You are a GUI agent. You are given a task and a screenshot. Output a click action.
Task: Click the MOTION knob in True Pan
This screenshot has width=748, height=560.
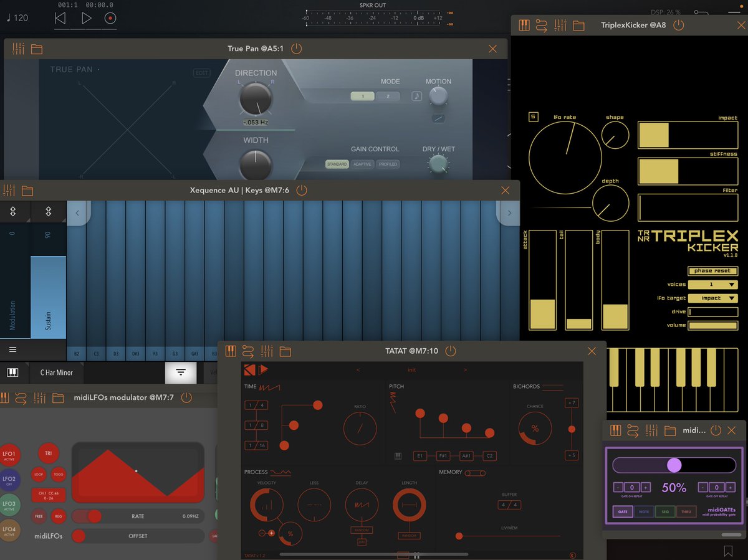tap(438, 95)
